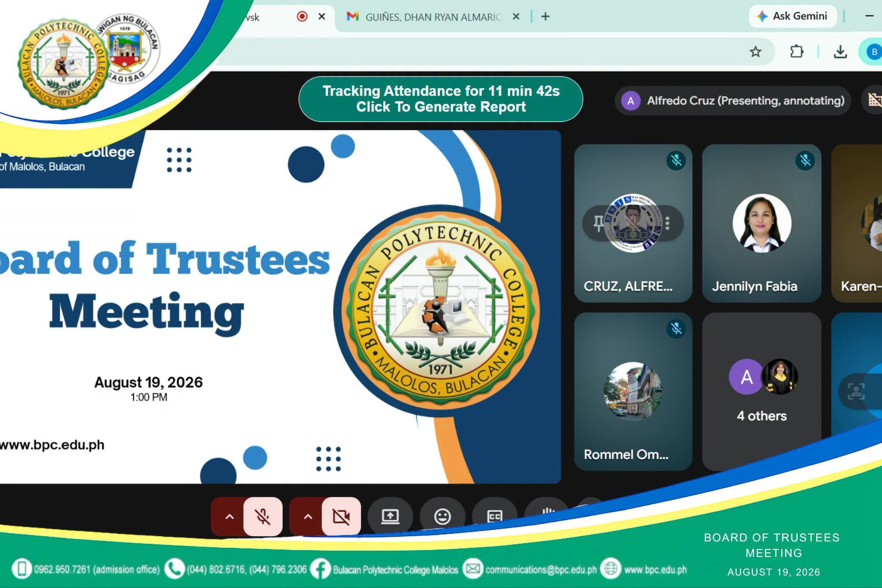882x588 pixels.
Task: Expand video settings chevron beside the camera
Action: tap(308, 516)
